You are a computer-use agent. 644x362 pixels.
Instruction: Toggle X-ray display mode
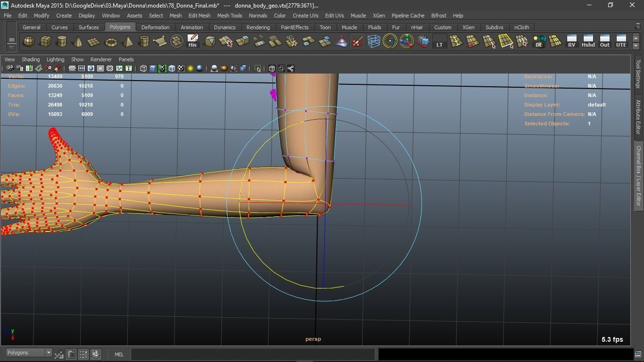pos(272,68)
